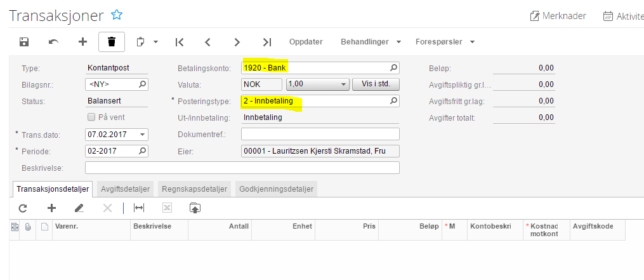Expand the Forespørsler dropdown menu
The height and width of the screenshot is (280, 644).
445,42
